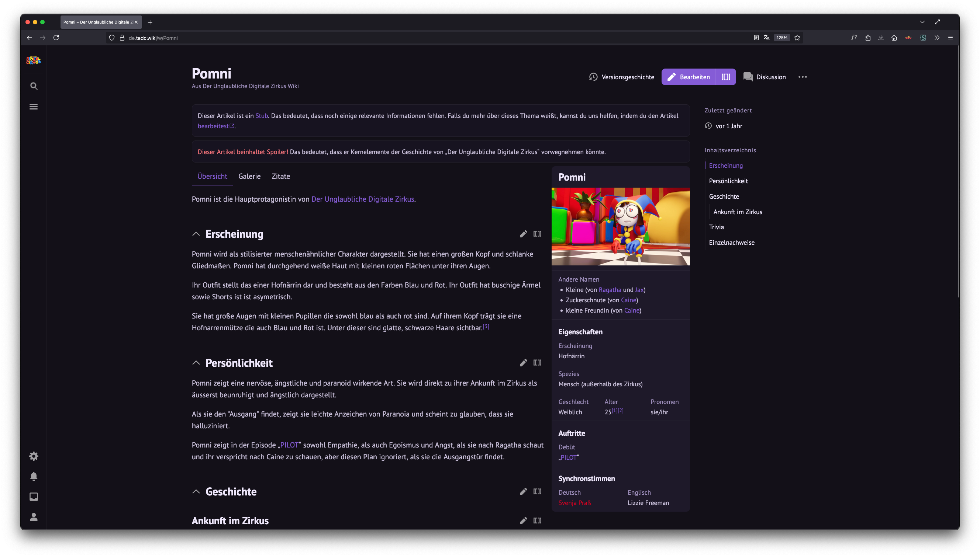Image resolution: width=980 pixels, height=557 pixels.
Task: Click the Pomni infobox image
Action: point(621,226)
